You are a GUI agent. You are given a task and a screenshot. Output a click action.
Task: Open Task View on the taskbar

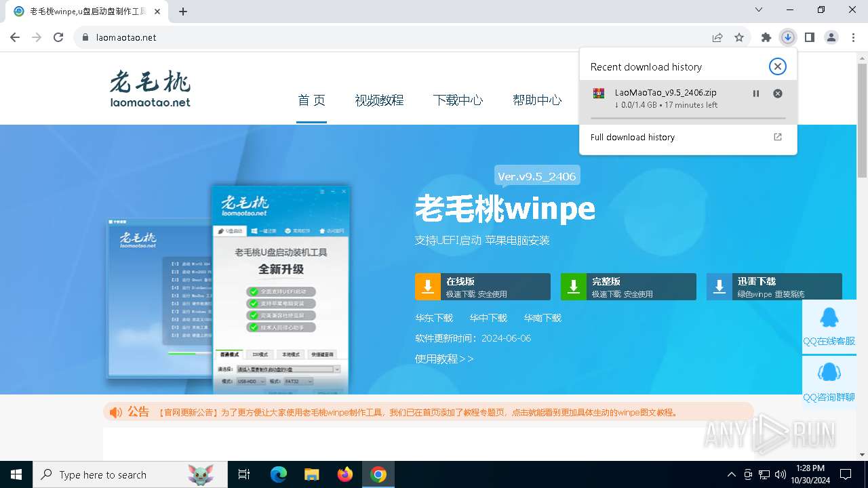click(244, 474)
